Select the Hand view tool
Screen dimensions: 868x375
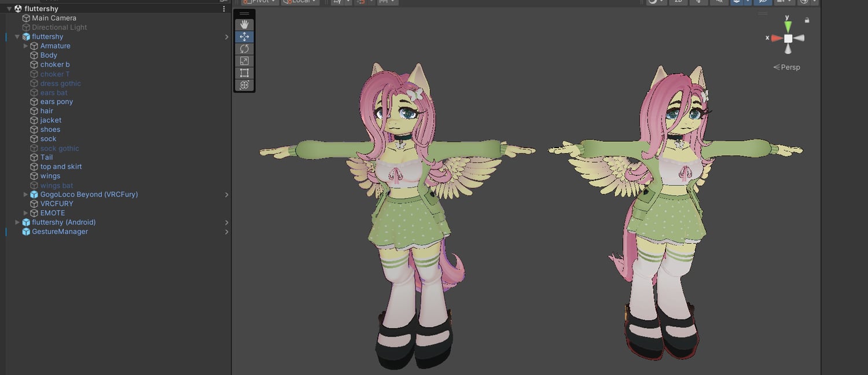[x=244, y=24]
